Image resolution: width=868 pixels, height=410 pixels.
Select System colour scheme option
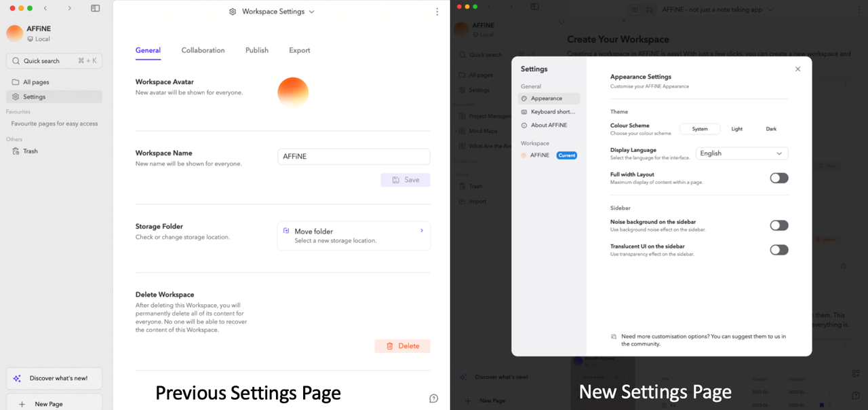tap(700, 129)
